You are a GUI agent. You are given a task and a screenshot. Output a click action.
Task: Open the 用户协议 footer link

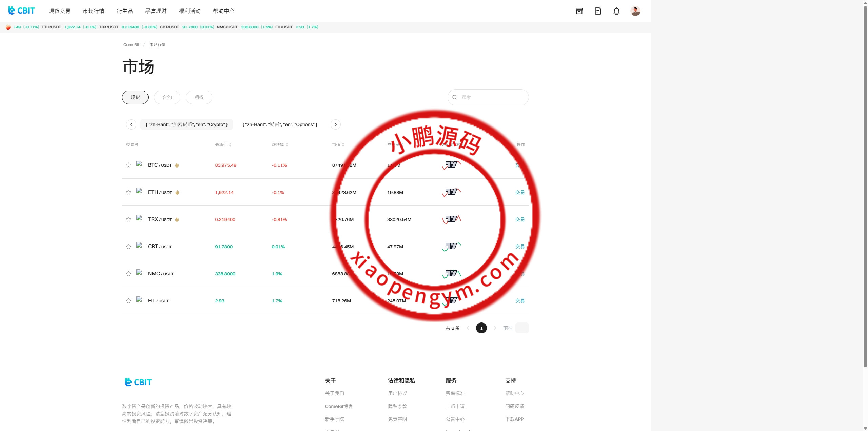click(x=397, y=393)
